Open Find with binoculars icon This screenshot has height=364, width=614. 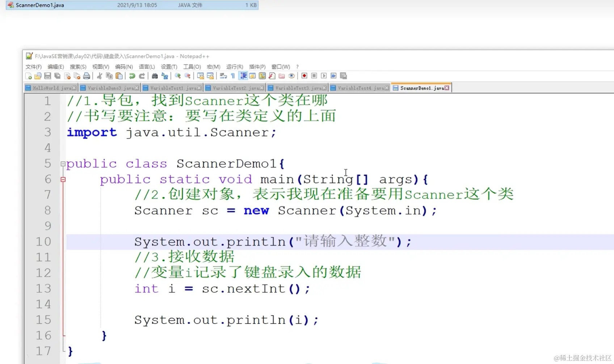(155, 76)
